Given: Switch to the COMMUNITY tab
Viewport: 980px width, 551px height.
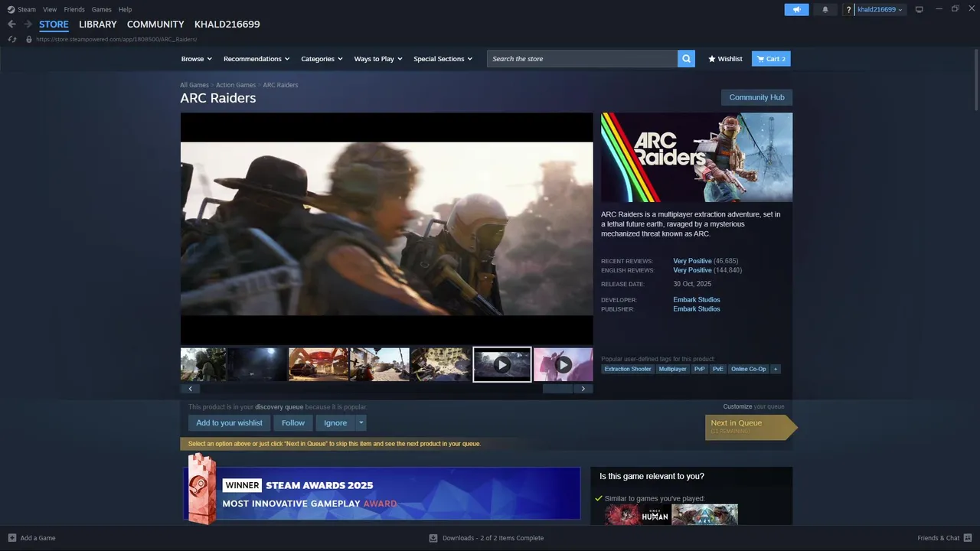Looking at the screenshot, I should (155, 24).
